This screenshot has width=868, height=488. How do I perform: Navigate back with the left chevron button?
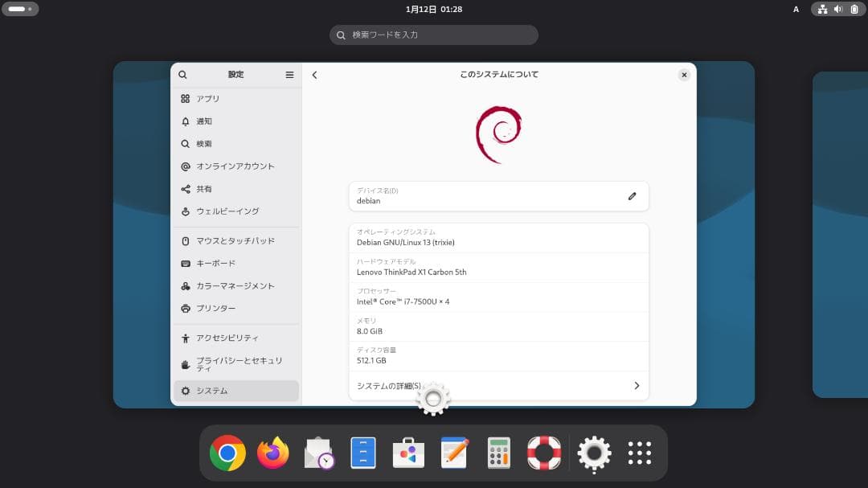tap(314, 74)
